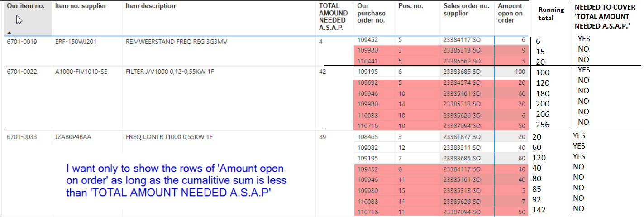Viewport: 644px width, 217px height.
Task: Select purchase order 109452 in first group
Action: point(367,40)
